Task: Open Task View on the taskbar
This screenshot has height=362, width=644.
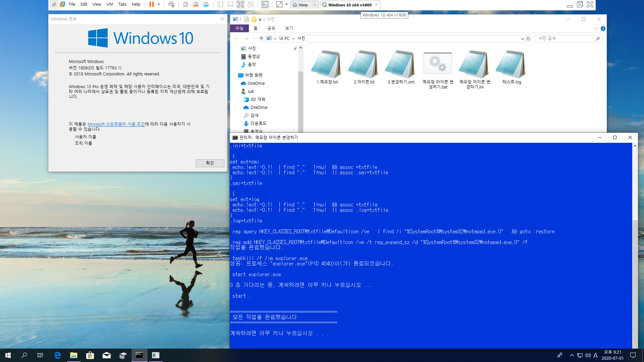Action: 40,355
